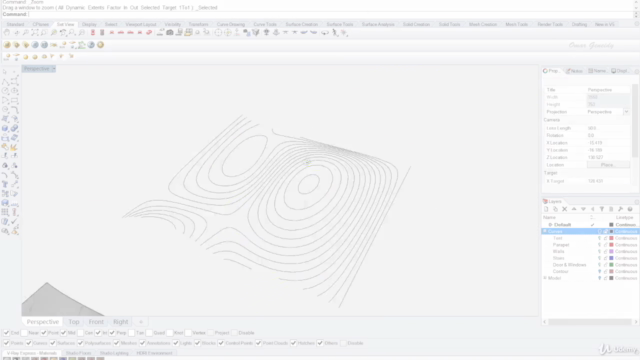Toggle the End osnap checkbox

(x=6, y=333)
